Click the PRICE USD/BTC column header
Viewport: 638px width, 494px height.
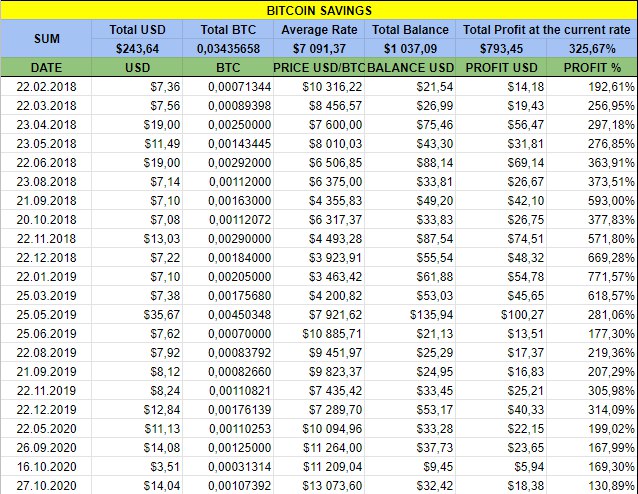pyautogui.click(x=319, y=67)
